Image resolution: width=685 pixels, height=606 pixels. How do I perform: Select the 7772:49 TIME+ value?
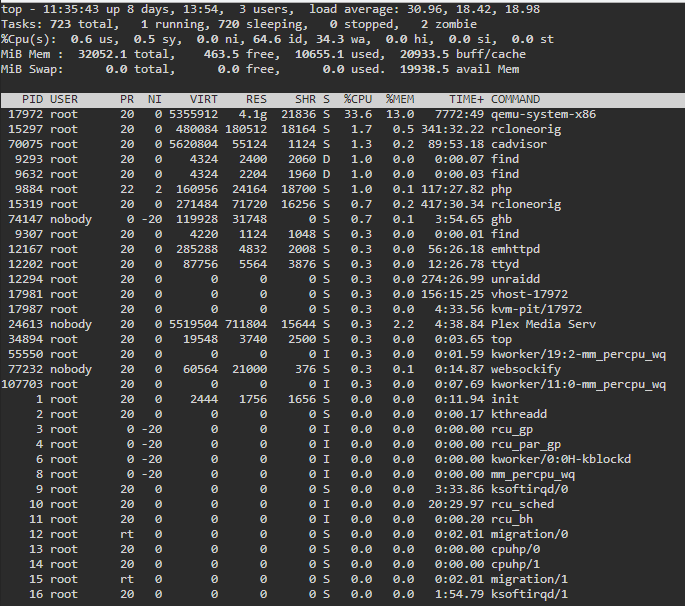click(459, 114)
